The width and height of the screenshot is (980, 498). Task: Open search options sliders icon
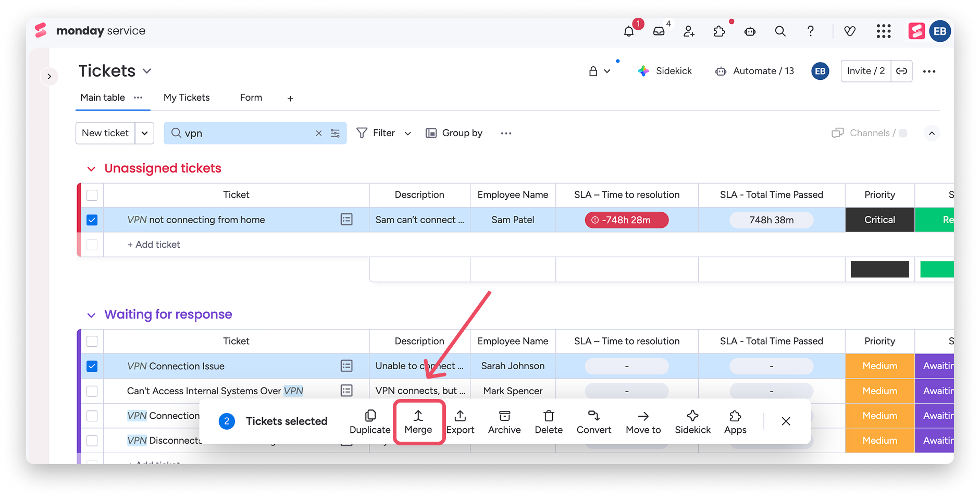335,133
